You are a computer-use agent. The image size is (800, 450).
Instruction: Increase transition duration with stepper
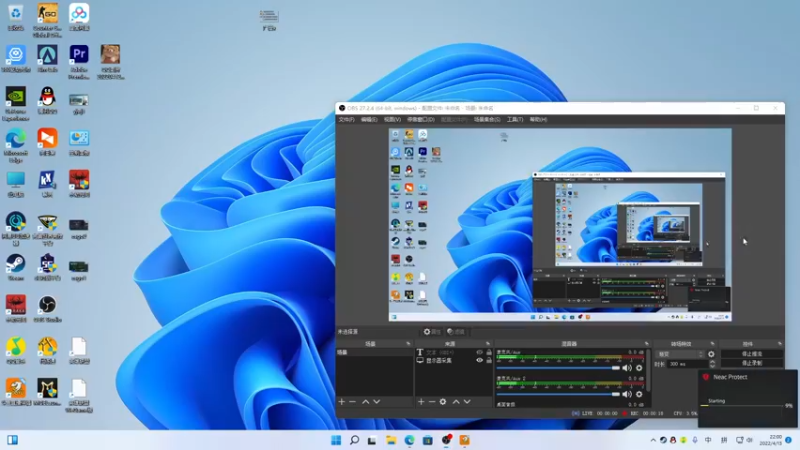[712, 362]
